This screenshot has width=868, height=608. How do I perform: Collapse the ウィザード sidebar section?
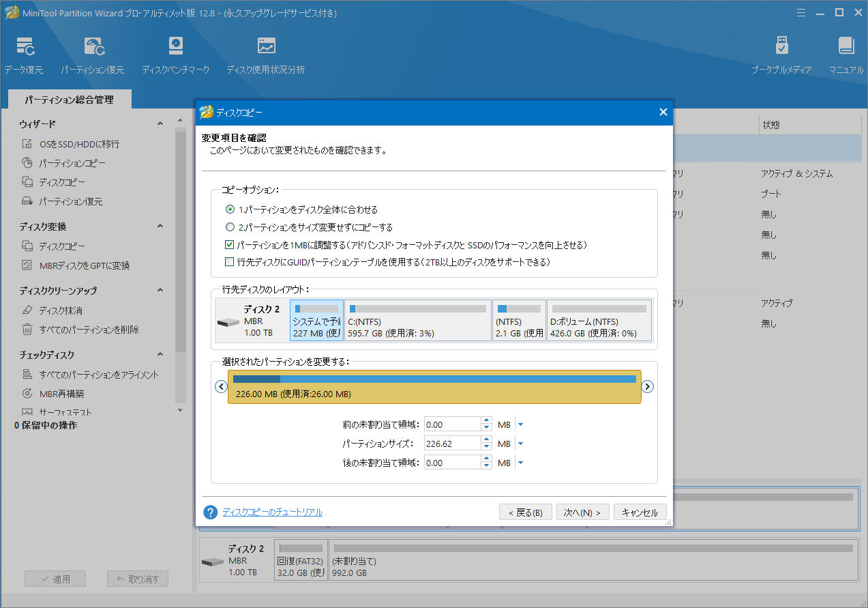pyautogui.click(x=160, y=123)
